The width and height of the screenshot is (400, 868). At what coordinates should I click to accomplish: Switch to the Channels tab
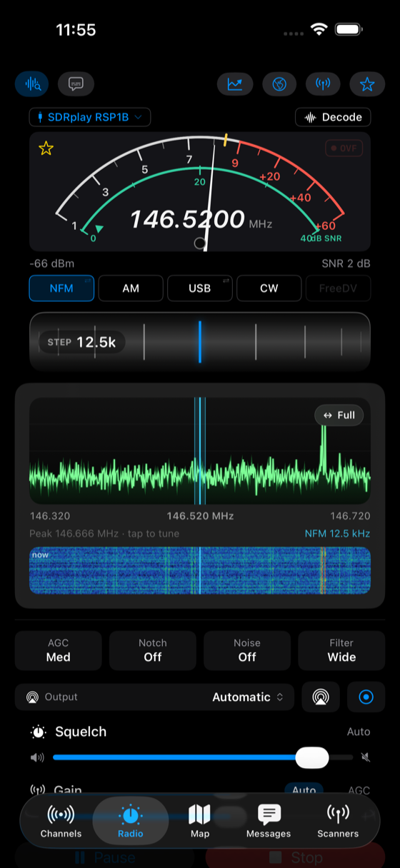pos(61,821)
